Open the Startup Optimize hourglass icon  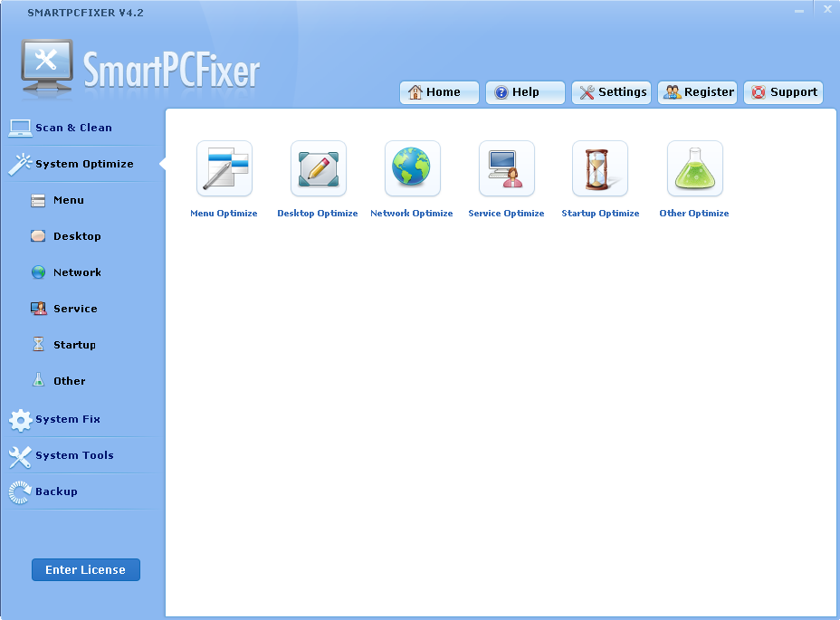(600, 168)
